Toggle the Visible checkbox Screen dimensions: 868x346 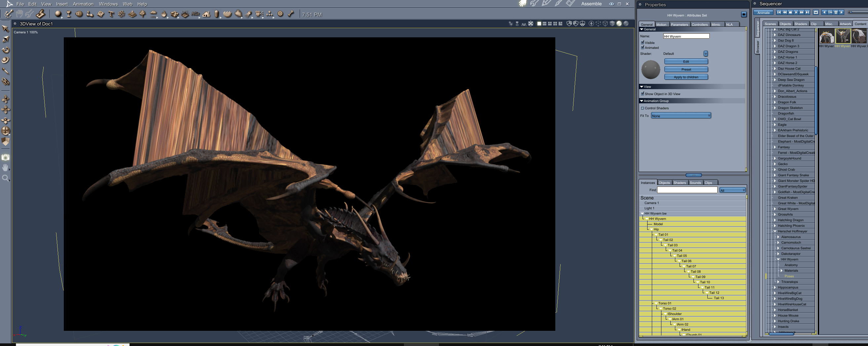pyautogui.click(x=642, y=42)
